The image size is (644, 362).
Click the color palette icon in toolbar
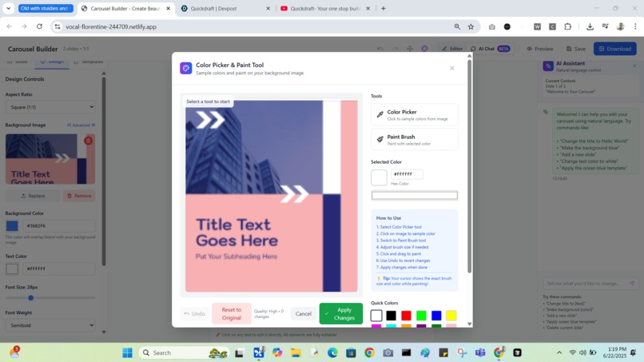click(425, 49)
